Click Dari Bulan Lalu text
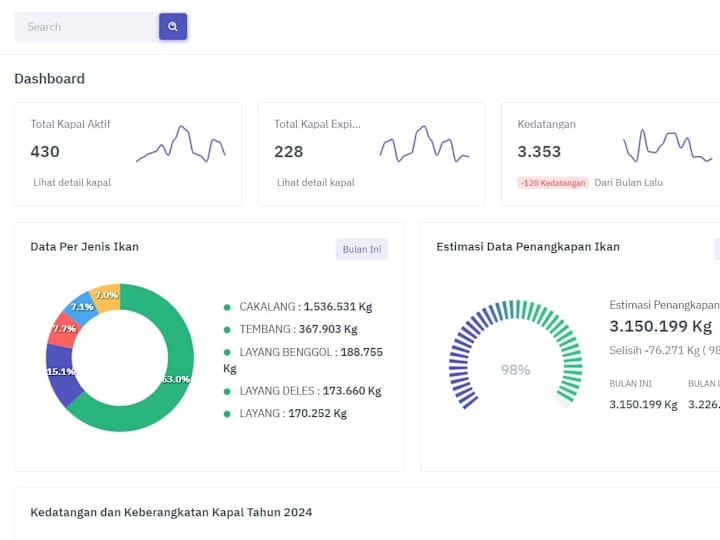The width and height of the screenshot is (720, 540). [629, 182]
